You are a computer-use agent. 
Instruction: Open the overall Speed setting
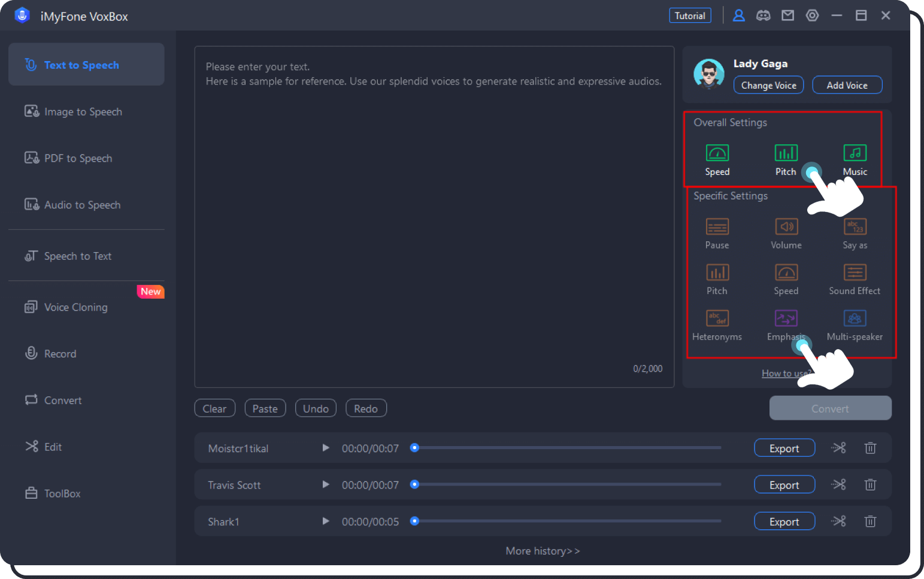tap(717, 160)
